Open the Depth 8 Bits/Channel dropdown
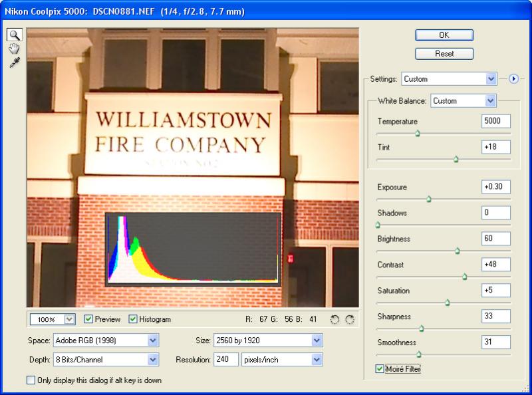The height and width of the screenshot is (395, 532). pos(106,360)
